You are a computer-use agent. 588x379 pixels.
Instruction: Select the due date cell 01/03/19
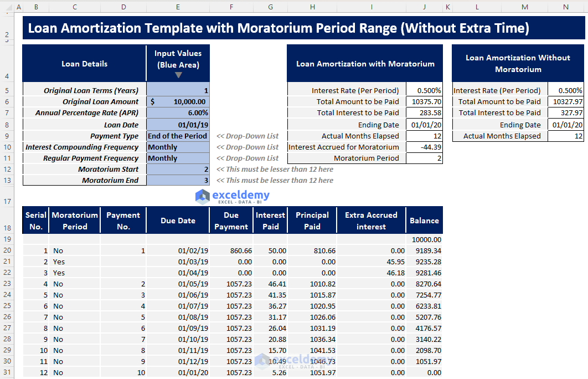(x=178, y=262)
